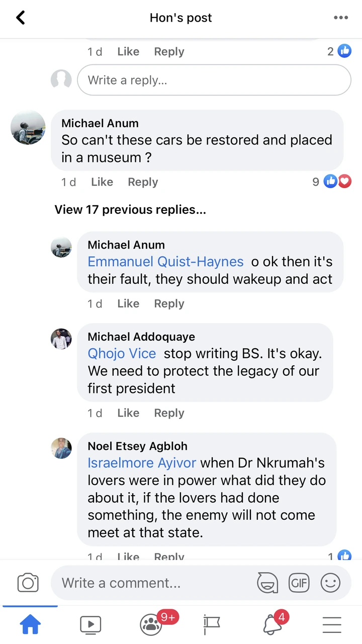Open the Video tab in bottom navigation
The image size is (362, 644).
coord(90,625)
